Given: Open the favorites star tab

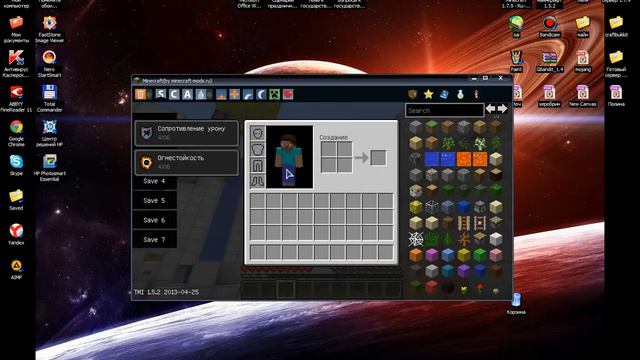Looking at the screenshot, I should point(428,94).
